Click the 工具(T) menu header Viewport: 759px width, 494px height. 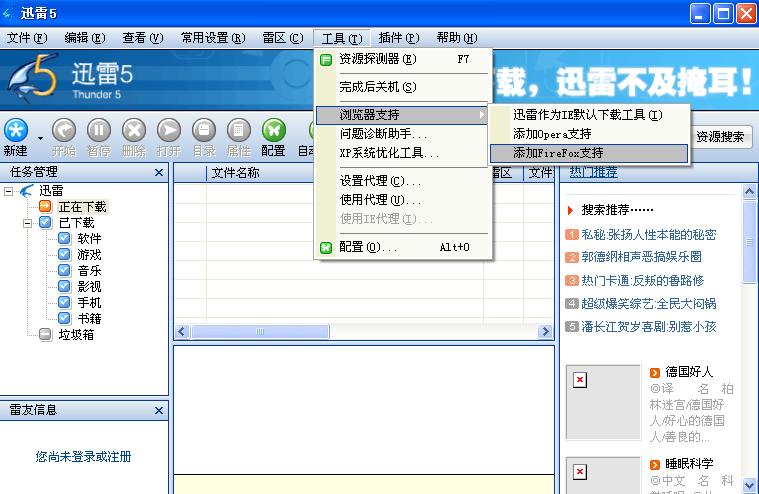tap(342, 38)
